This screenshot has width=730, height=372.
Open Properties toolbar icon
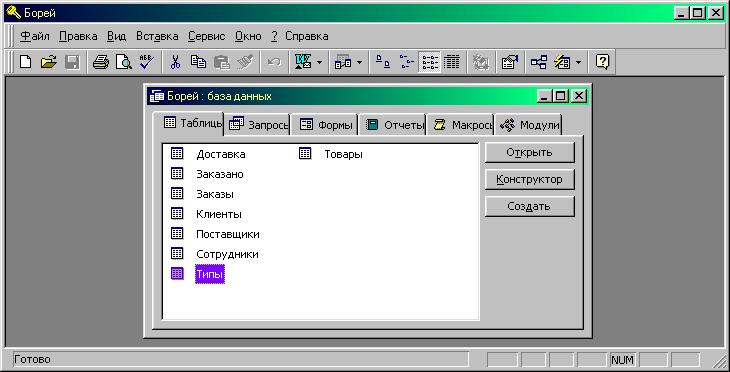[510, 62]
